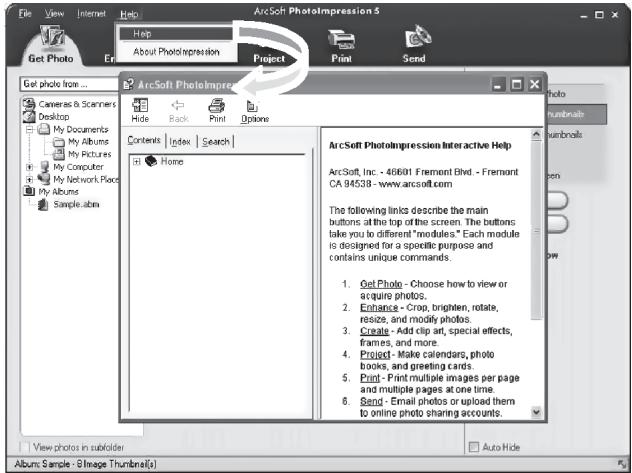Follow the Print help link
This screenshot has height=473, width=632.
[370, 378]
